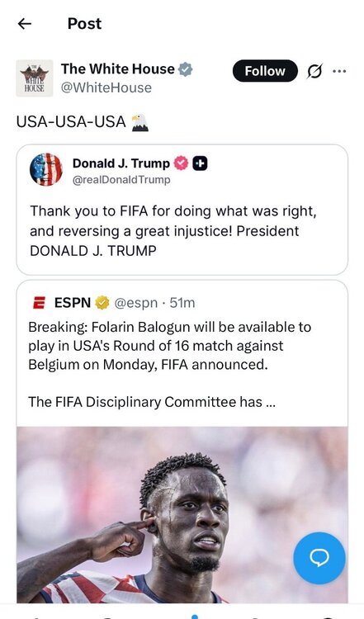This screenshot has height=619, width=364.
Task: Click the black plus affiliate badge
Action: coord(201,163)
